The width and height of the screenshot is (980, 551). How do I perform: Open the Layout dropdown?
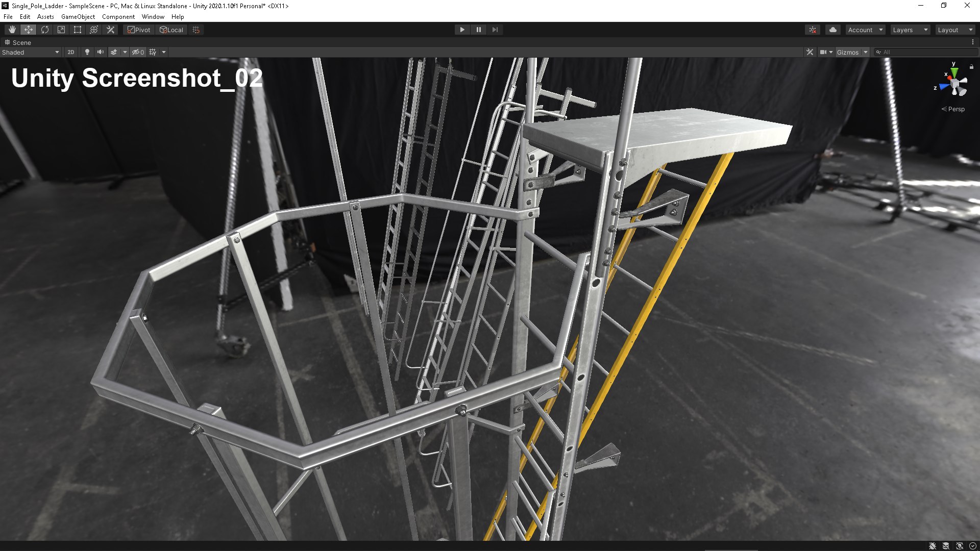point(955,30)
